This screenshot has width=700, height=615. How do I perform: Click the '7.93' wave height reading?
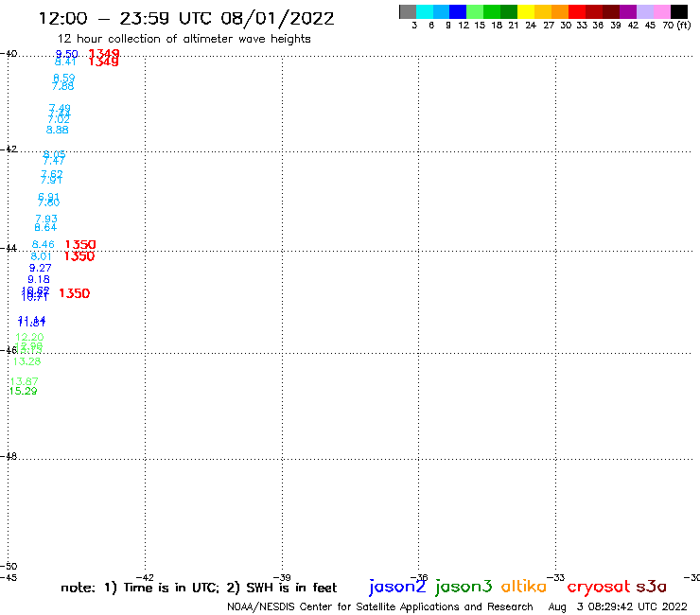(46, 219)
